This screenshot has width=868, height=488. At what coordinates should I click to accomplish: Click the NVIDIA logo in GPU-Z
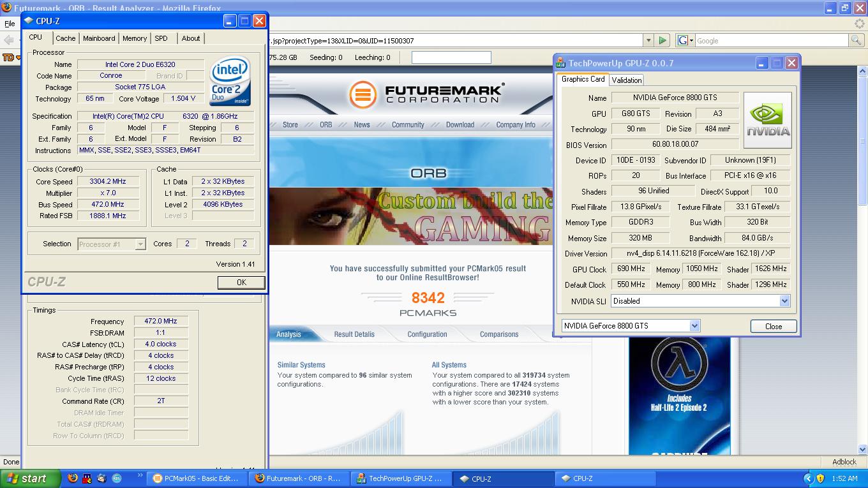(768, 121)
